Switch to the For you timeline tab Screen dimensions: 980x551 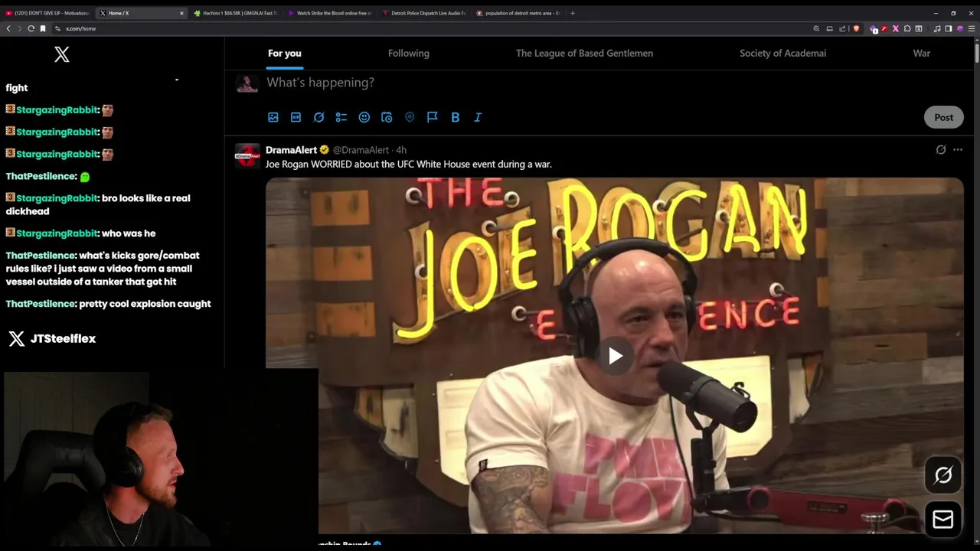[284, 53]
